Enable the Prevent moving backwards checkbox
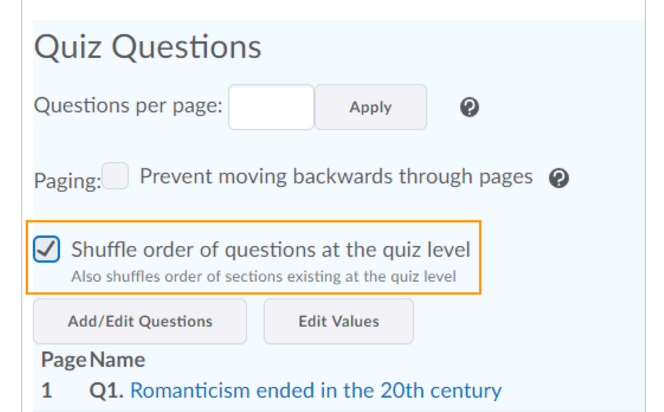 (116, 177)
